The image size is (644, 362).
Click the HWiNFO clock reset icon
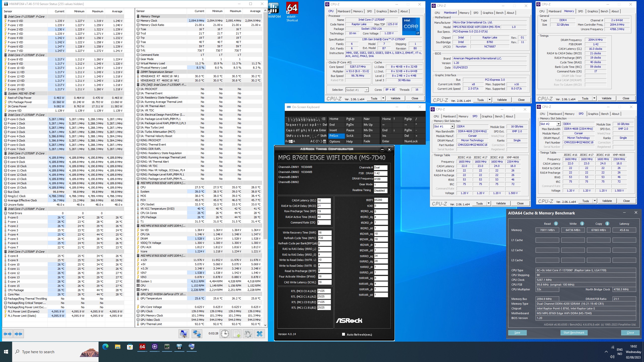pos(225,334)
